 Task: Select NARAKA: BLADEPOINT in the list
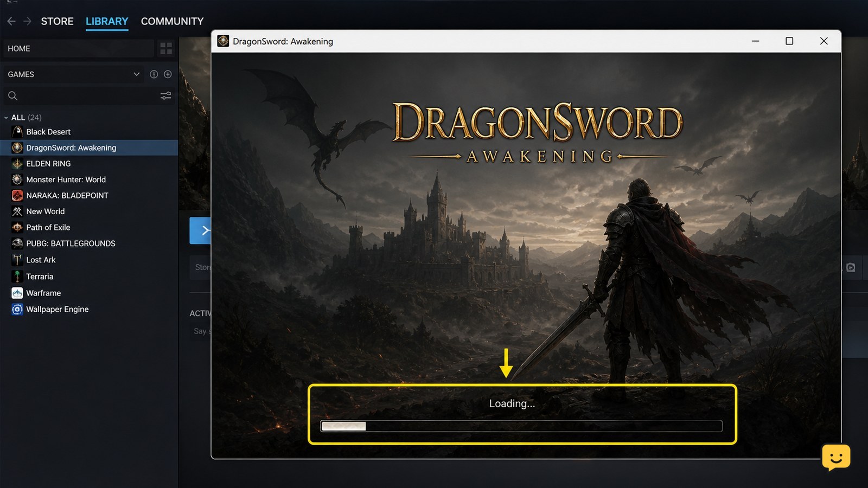(x=89, y=195)
